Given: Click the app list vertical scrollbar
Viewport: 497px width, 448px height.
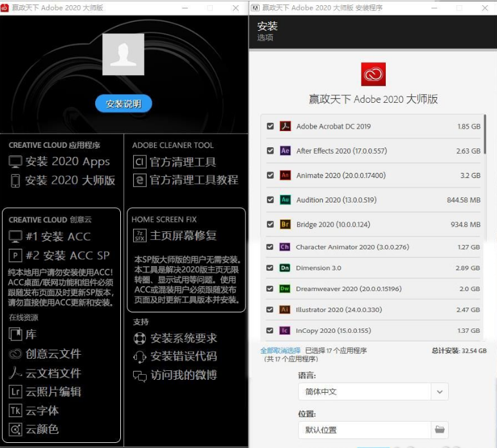Looking at the screenshot, I should click(x=485, y=134).
